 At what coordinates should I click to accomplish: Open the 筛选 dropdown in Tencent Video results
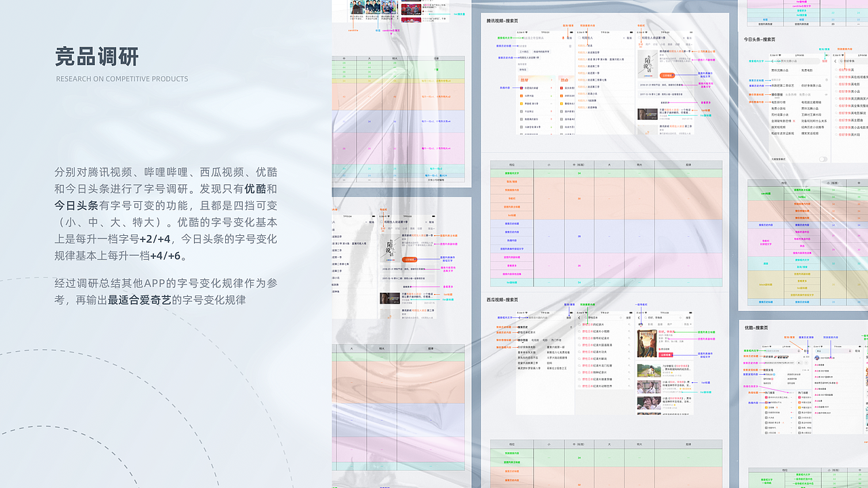[x=689, y=44]
